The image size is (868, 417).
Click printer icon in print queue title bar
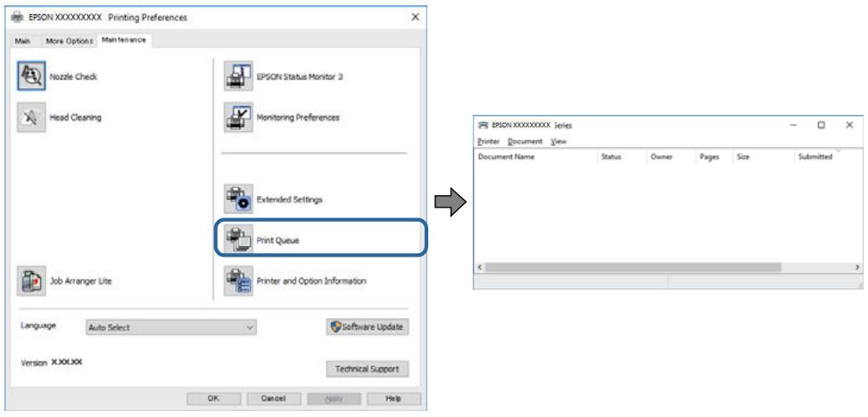point(484,126)
